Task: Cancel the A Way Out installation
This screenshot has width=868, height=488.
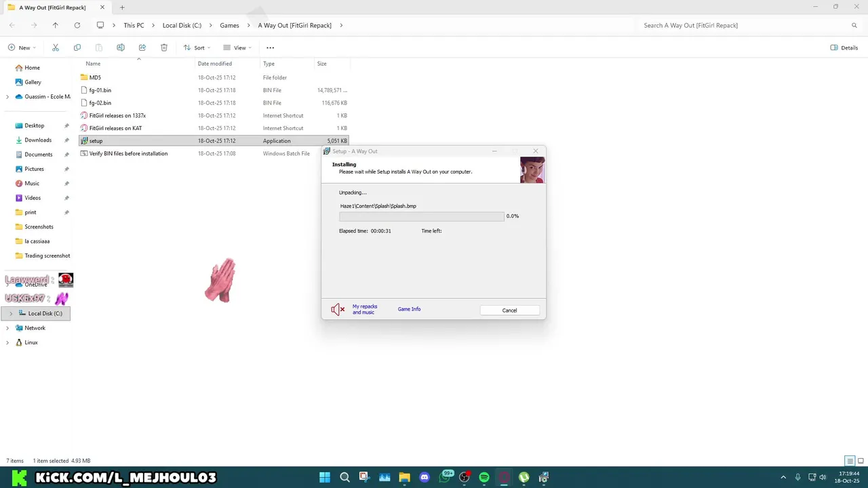Action: (509, 310)
